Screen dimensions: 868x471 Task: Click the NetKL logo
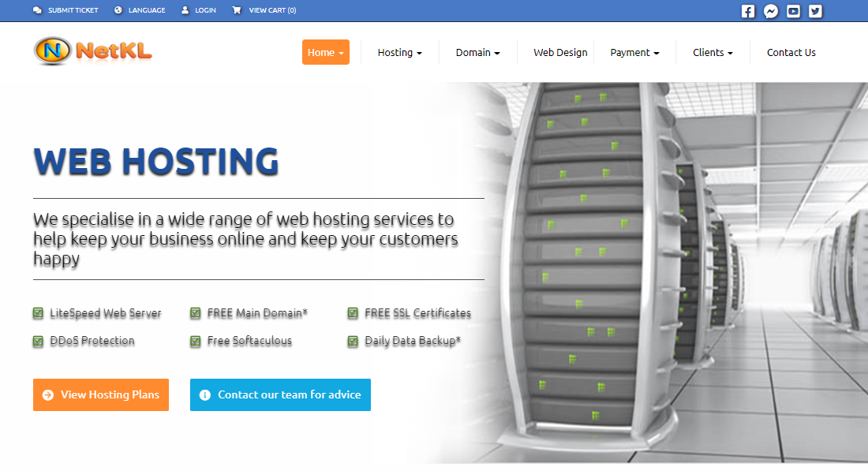pos(92,51)
